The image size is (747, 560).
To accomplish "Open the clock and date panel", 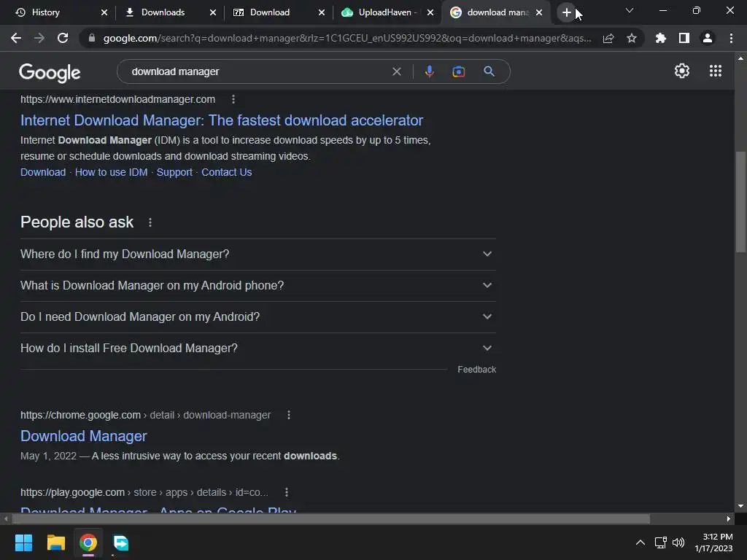I will [713, 542].
